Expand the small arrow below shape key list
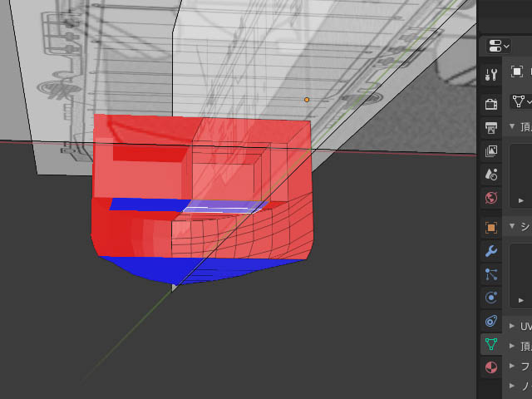The height and width of the screenshot is (399, 532). click(521, 300)
